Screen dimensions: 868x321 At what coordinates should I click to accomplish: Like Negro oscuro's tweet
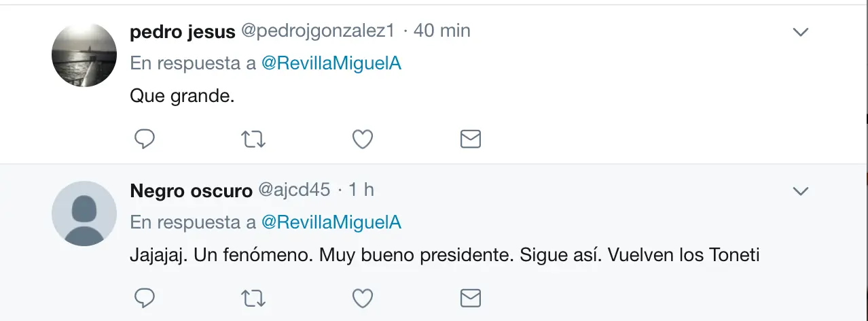[x=363, y=298]
